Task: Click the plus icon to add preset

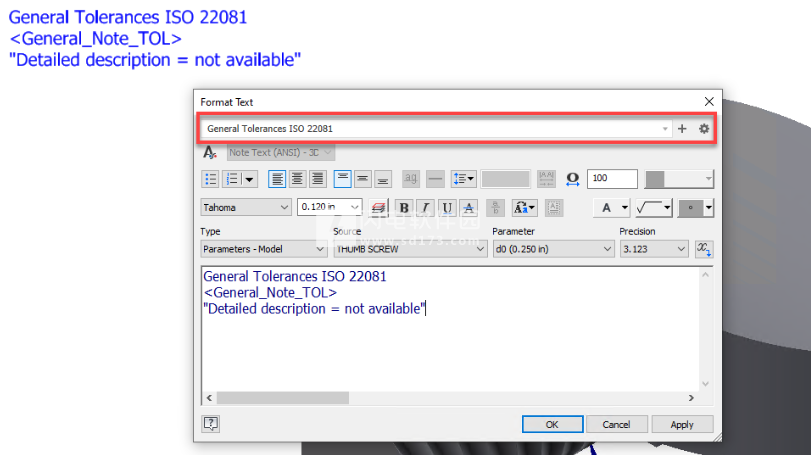Action: (x=682, y=129)
